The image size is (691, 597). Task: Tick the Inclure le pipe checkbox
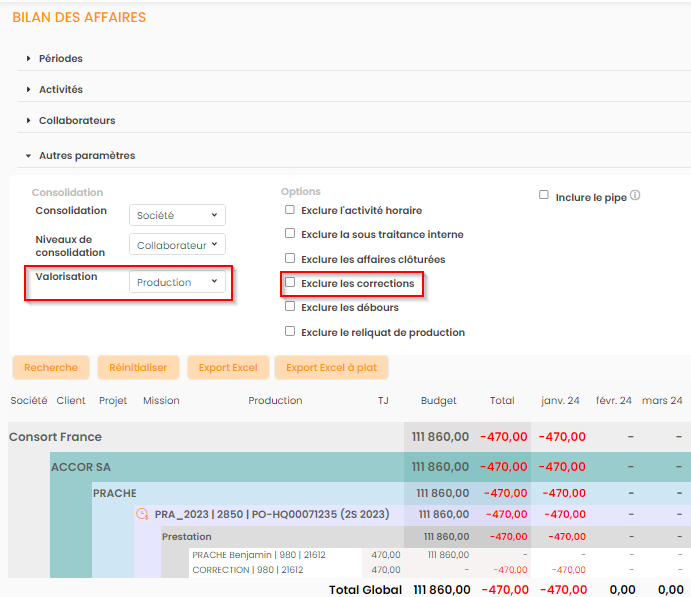click(x=544, y=196)
